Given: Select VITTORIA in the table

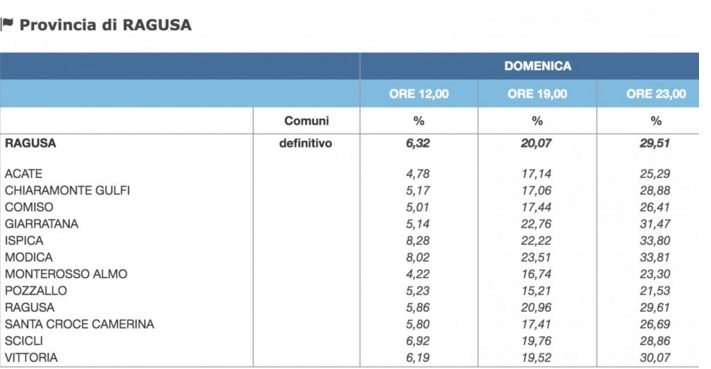Looking at the screenshot, I should pyautogui.click(x=31, y=358).
